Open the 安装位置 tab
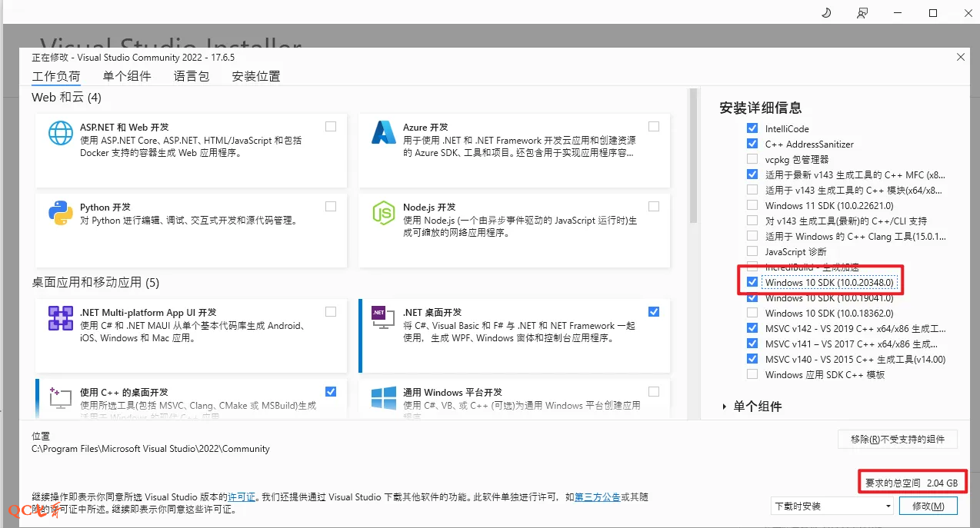Viewport: 980px width, 528px height. 256,76
